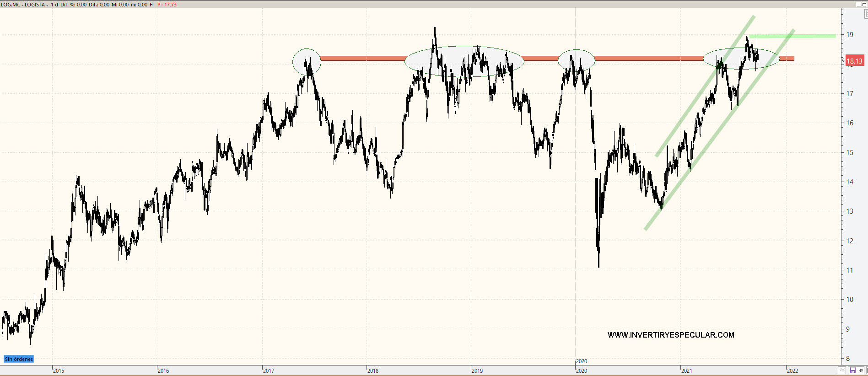Click the P: 17,73 value in header
The image size is (868, 376).
(x=167, y=5)
